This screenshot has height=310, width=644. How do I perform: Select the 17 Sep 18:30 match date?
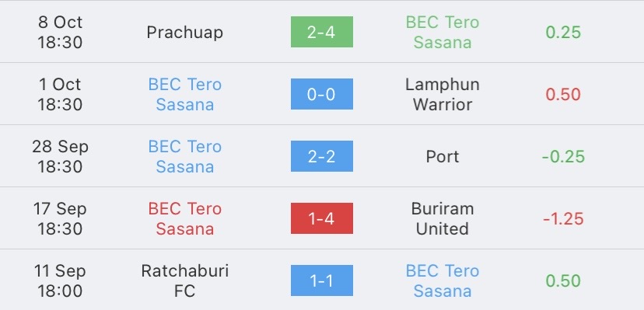coord(60,218)
